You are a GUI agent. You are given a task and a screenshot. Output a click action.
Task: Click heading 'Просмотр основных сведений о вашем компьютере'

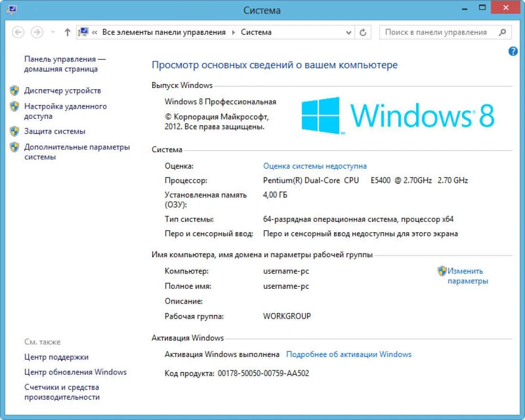(x=274, y=64)
